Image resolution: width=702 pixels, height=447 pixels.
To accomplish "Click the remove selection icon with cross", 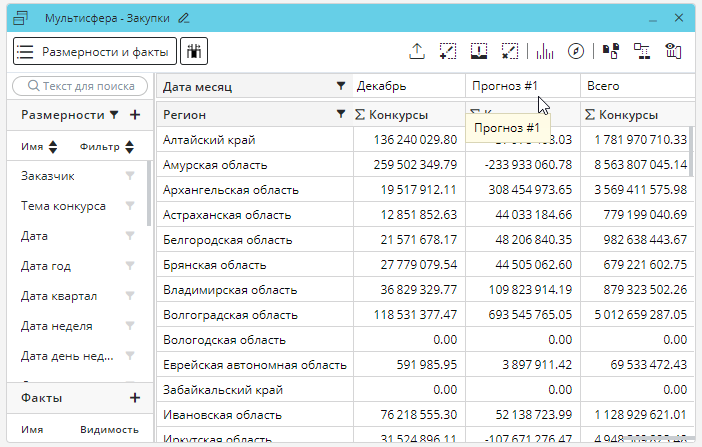I will coord(510,51).
